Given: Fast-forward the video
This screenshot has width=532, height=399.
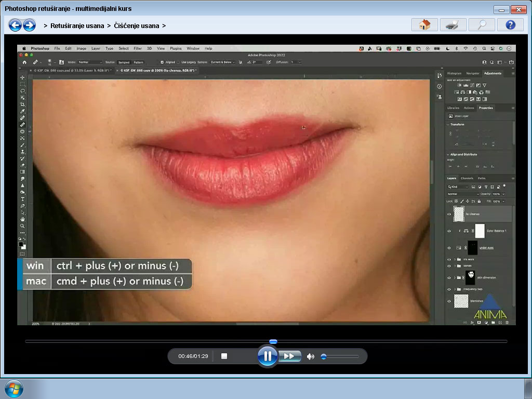Looking at the screenshot, I should click(x=289, y=356).
